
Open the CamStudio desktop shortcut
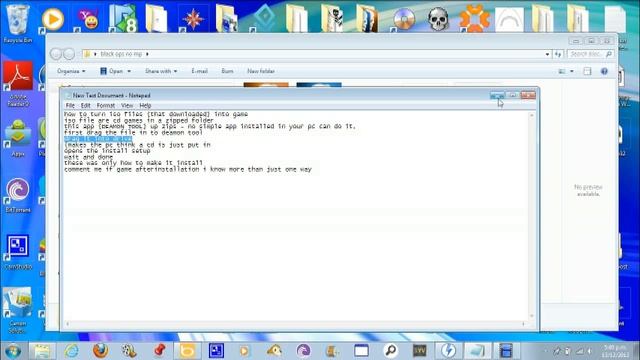pyautogui.click(x=18, y=252)
